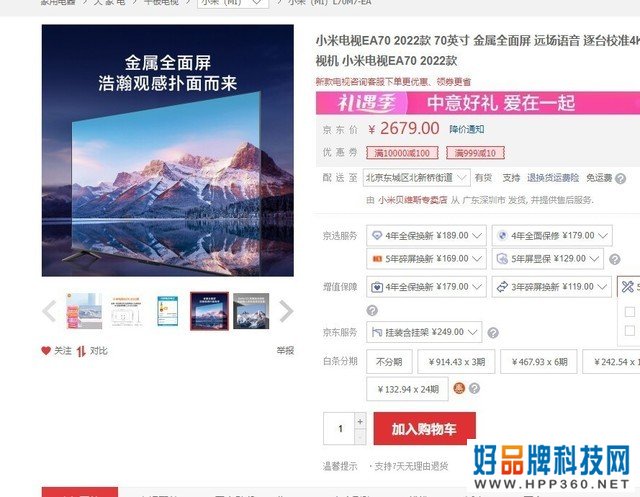Click the 加入购物车 button
Screen dimensions: 640x497
point(424,428)
